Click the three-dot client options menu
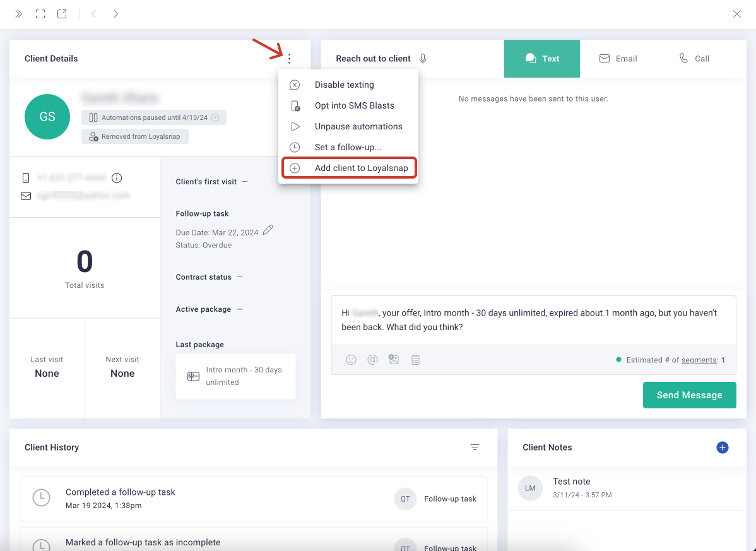This screenshot has width=756, height=551. 289,59
